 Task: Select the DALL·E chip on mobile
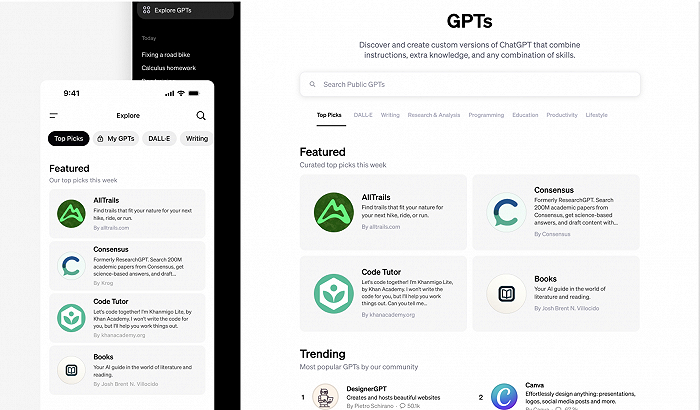pyautogui.click(x=159, y=138)
